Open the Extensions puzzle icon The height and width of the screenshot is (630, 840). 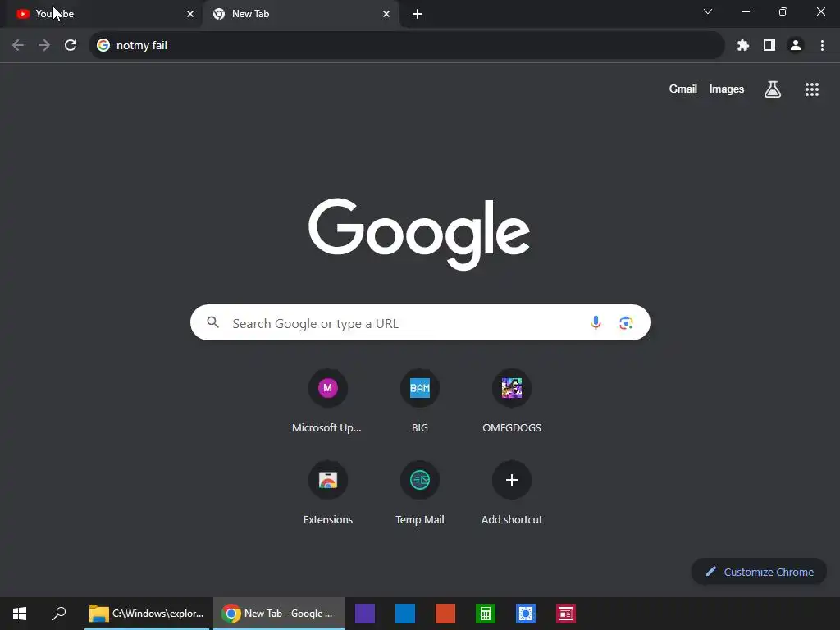[x=743, y=46]
